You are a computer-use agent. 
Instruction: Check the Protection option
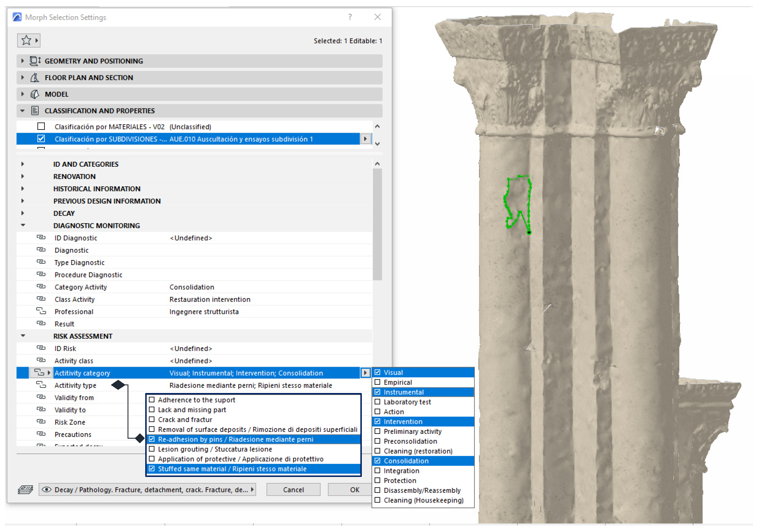click(x=377, y=480)
